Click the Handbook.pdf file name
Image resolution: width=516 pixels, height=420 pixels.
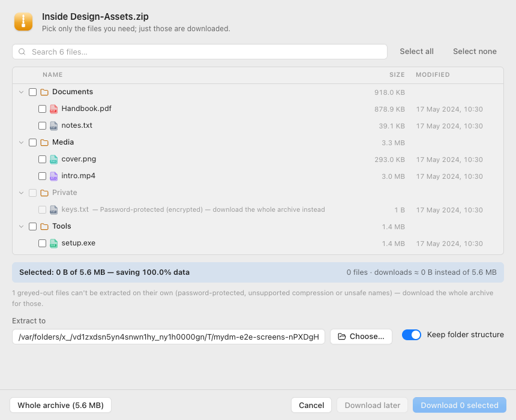pyautogui.click(x=86, y=109)
